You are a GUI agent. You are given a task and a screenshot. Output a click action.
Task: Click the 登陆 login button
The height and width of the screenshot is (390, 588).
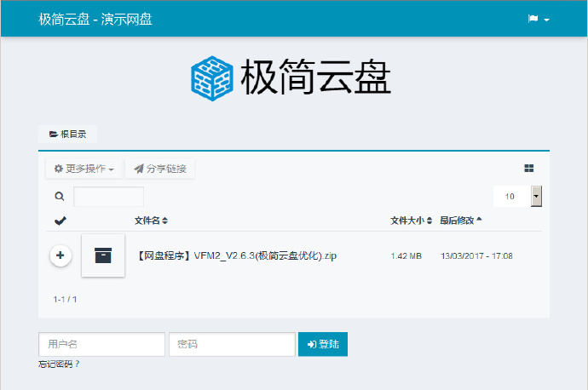(x=323, y=344)
